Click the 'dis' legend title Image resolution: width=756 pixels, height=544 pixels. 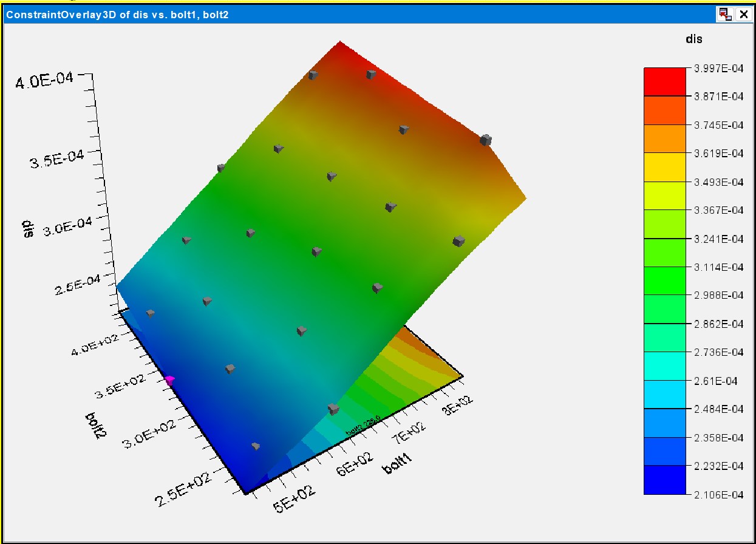pyautogui.click(x=693, y=39)
